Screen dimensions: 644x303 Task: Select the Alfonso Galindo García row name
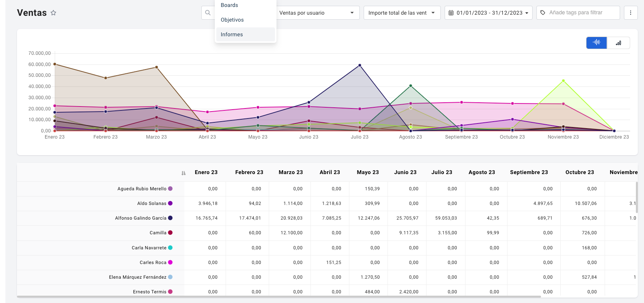(x=141, y=218)
